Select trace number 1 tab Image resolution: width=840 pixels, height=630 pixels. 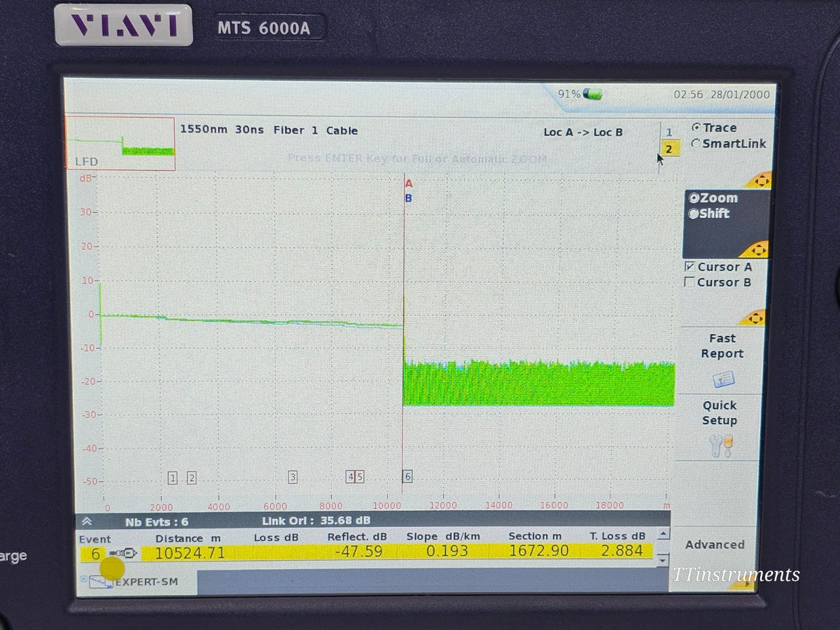(669, 132)
